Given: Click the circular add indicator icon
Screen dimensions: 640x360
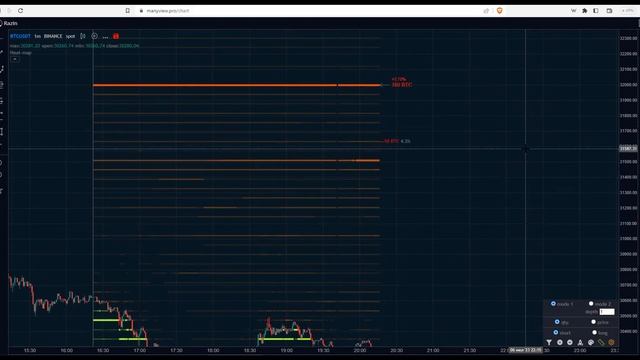Looking at the screenshot, I should [x=94, y=36].
